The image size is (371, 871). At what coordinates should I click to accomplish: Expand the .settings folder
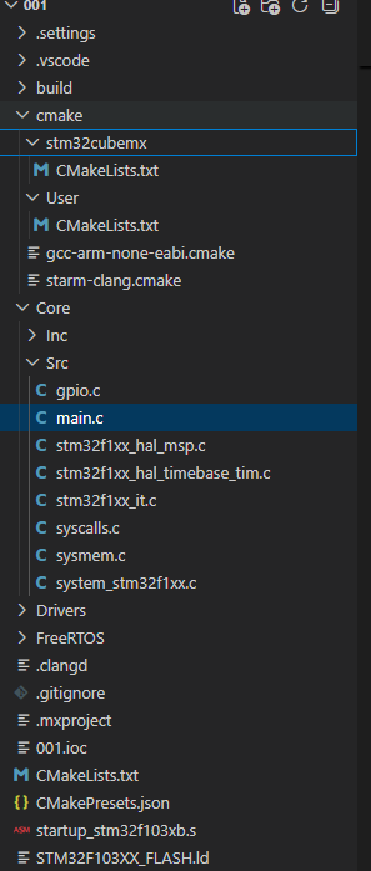pos(22,33)
